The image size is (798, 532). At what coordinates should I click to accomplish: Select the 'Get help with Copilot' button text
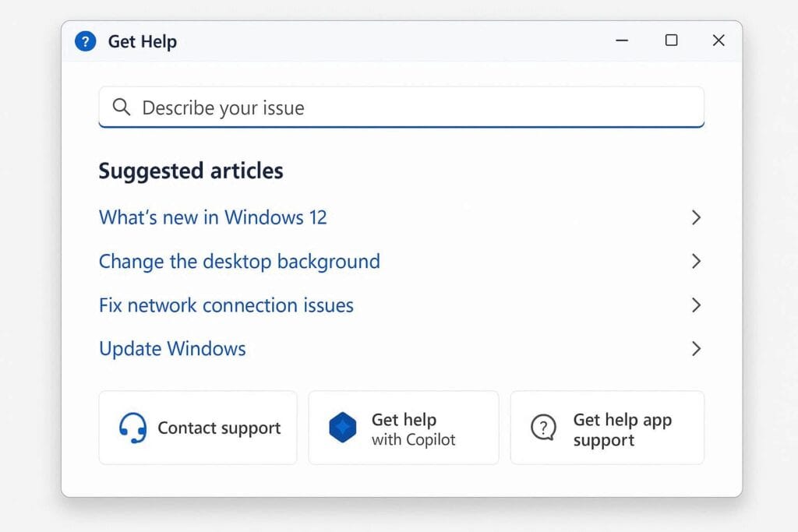coord(413,429)
